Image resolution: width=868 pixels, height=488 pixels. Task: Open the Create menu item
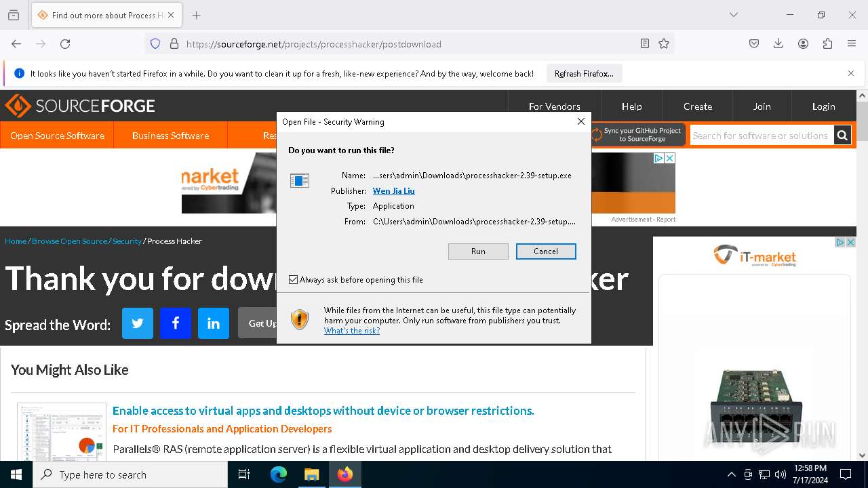(x=698, y=106)
